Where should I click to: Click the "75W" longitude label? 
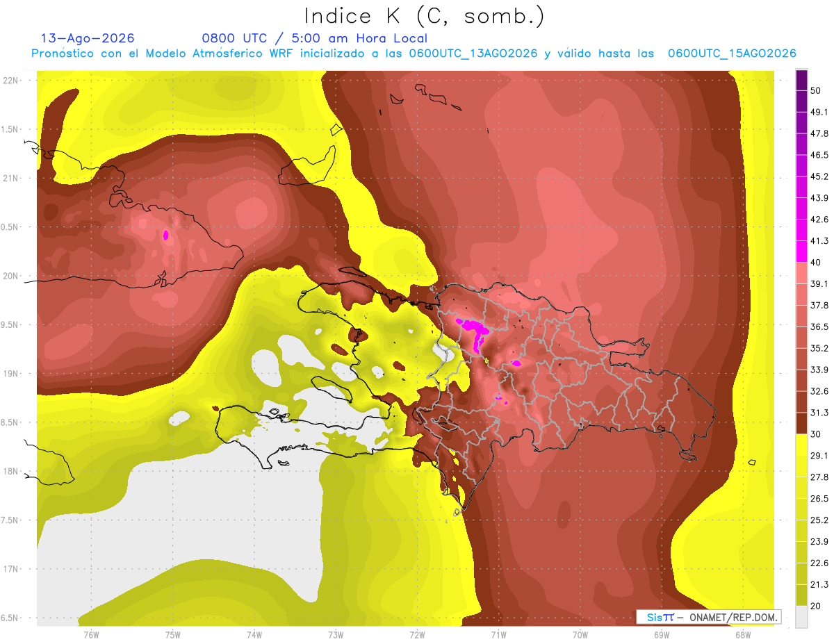point(173,634)
